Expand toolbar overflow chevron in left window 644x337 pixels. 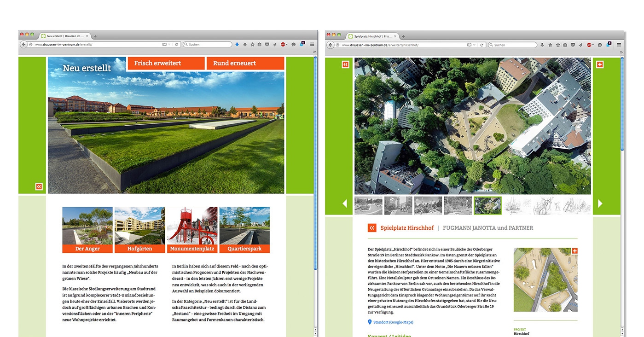pyautogui.click(x=314, y=52)
